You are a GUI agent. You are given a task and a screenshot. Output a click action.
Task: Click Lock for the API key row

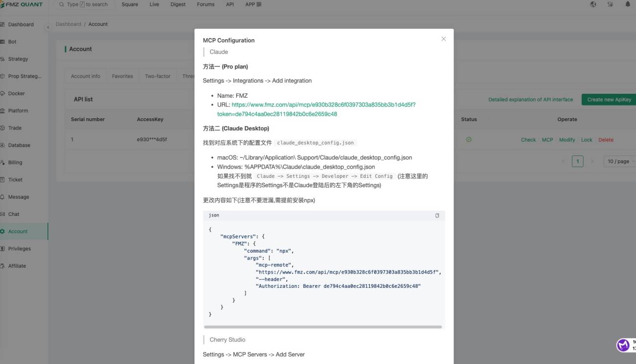tap(587, 140)
